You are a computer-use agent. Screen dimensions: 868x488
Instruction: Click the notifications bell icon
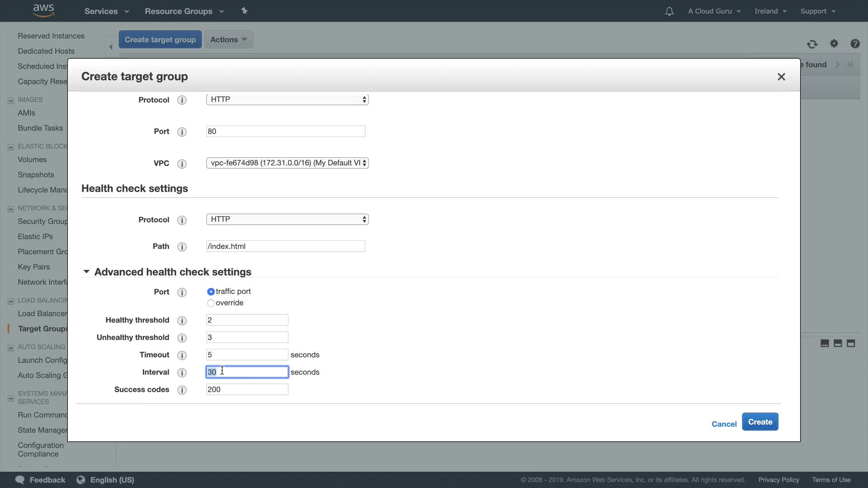(669, 11)
